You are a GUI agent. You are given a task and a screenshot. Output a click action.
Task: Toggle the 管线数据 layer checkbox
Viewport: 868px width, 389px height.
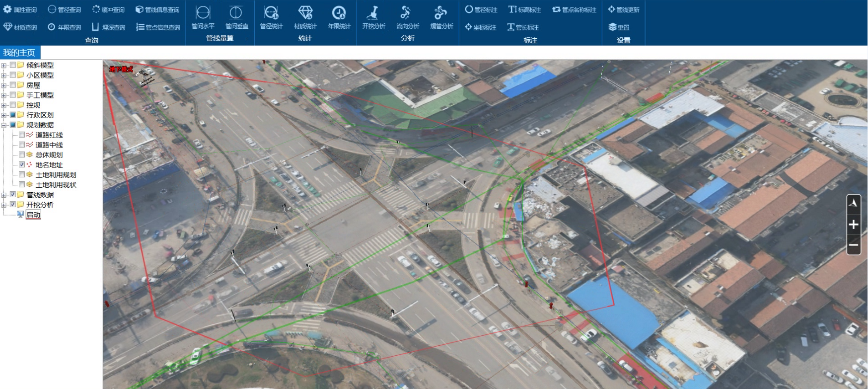pyautogui.click(x=13, y=194)
